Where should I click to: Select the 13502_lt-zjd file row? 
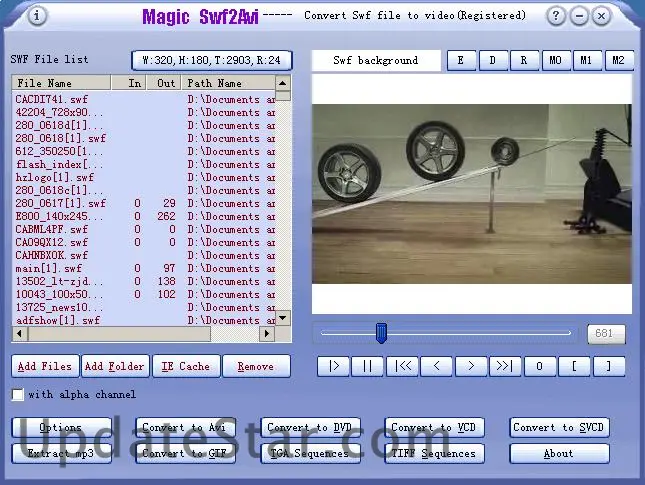click(144, 281)
